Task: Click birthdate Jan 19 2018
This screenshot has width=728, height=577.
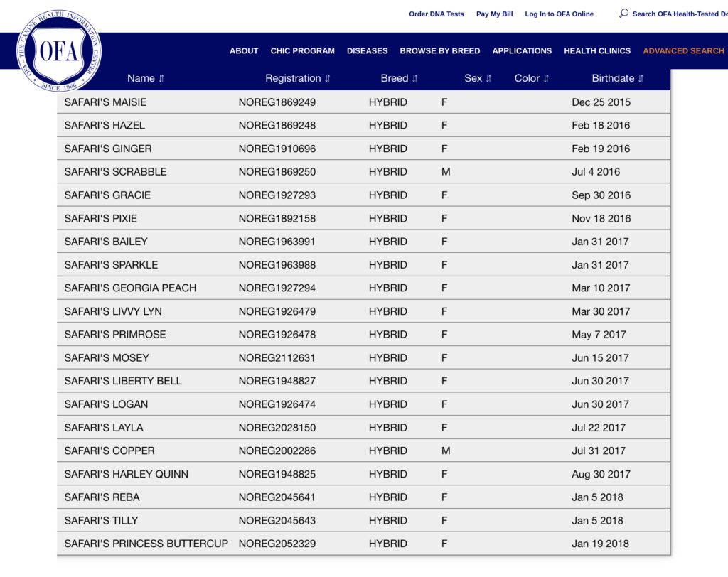Action: [x=600, y=544]
